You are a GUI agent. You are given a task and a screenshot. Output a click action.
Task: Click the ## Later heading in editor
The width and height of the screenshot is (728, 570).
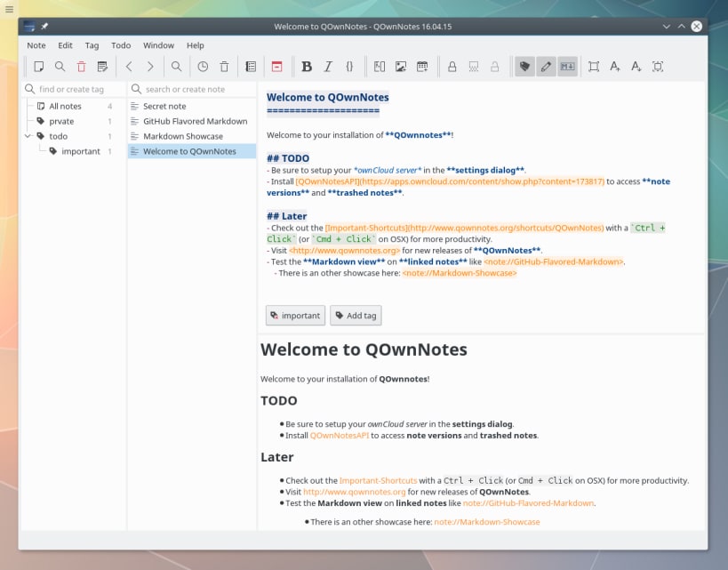tap(286, 216)
